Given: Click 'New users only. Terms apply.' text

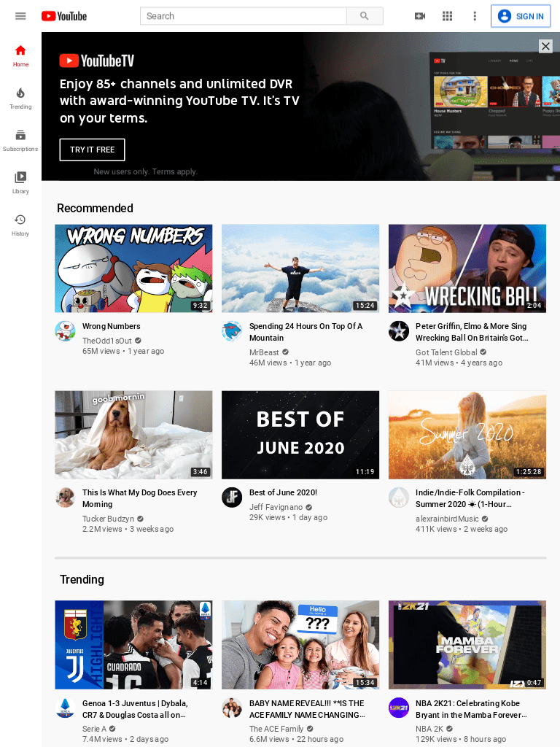Looking at the screenshot, I should click(145, 171).
